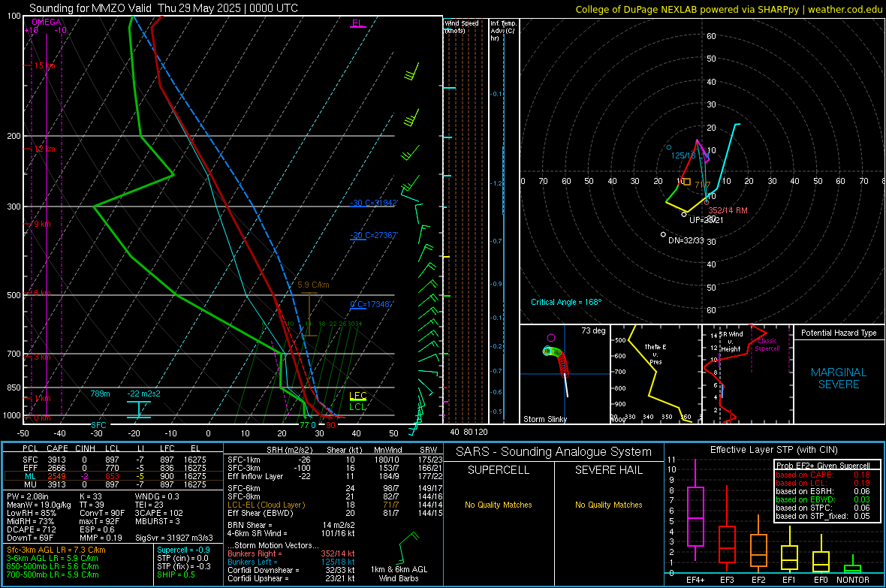Select the highlighted ML parcel row

pyautogui.click(x=113, y=476)
